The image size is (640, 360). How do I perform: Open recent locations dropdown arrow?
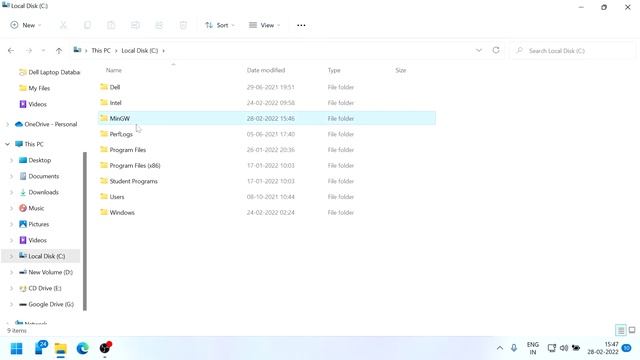[x=43, y=51]
